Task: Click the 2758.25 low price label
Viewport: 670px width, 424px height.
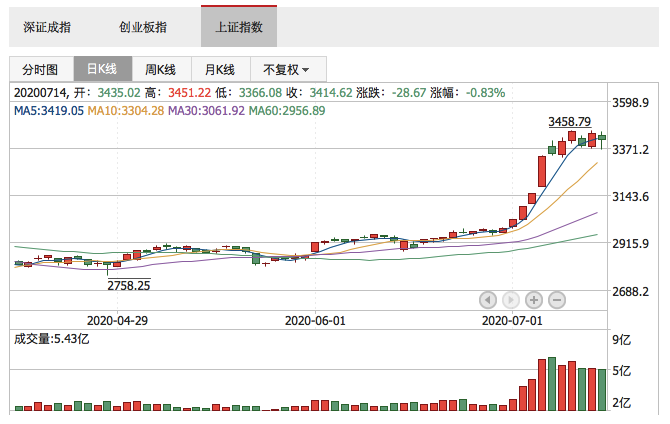Action: click(x=129, y=285)
